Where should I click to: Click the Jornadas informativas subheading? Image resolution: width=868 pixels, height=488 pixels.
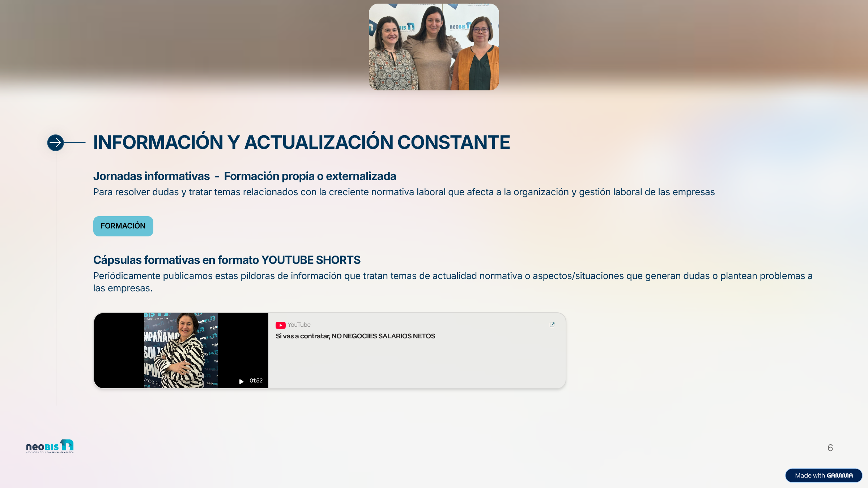tap(152, 176)
